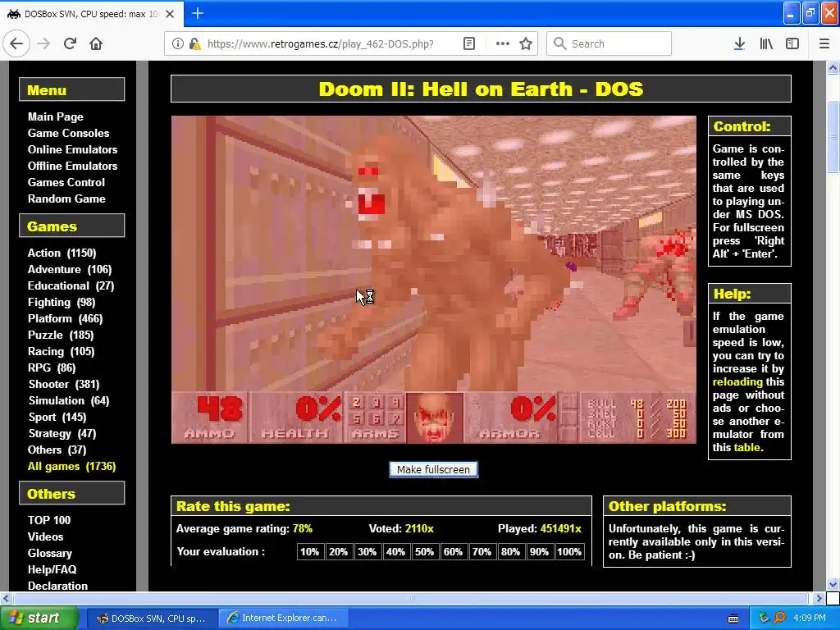Browse Strategy (47) games
This screenshot has height=630, width=840.
(62, 433)
